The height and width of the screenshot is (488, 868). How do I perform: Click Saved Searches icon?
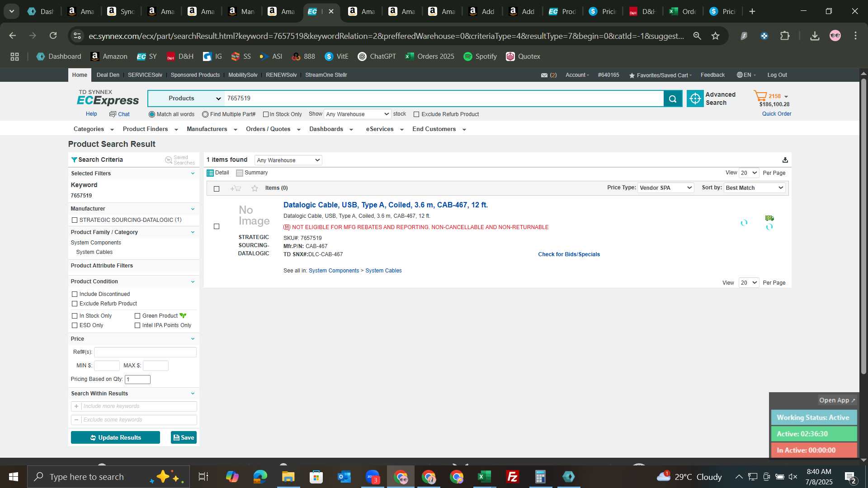(x=168, y=160)
